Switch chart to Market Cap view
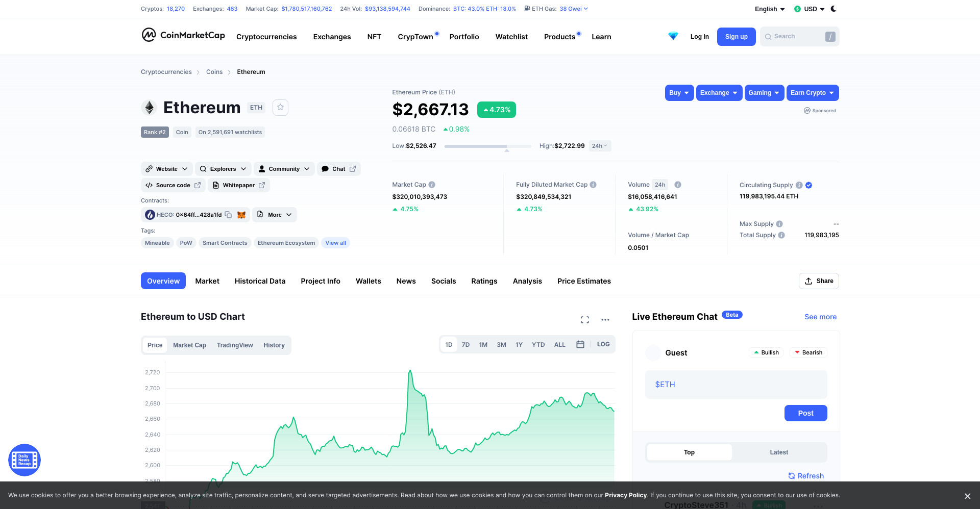The height and width of the screenshot is (509, 980). tap(189, 345)
